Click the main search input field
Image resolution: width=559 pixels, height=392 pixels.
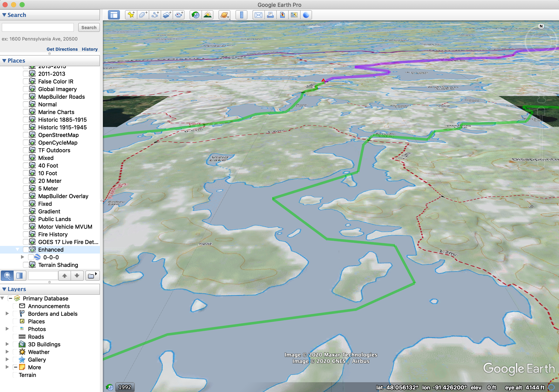click(x=38, y=27)
